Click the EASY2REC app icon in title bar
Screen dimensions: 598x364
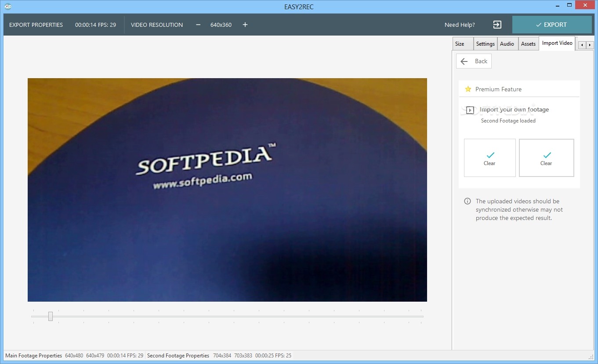pyautogui.click(x=8, y=7)
